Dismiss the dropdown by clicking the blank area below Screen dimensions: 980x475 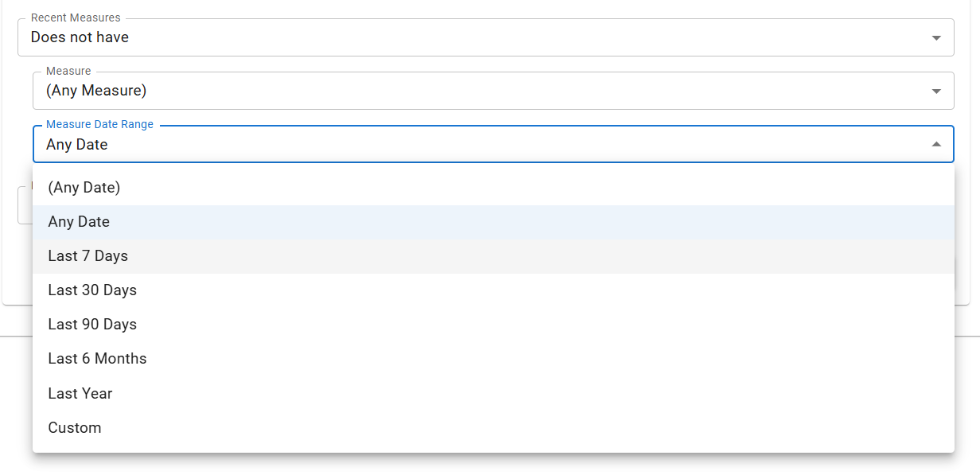(490, 465)
